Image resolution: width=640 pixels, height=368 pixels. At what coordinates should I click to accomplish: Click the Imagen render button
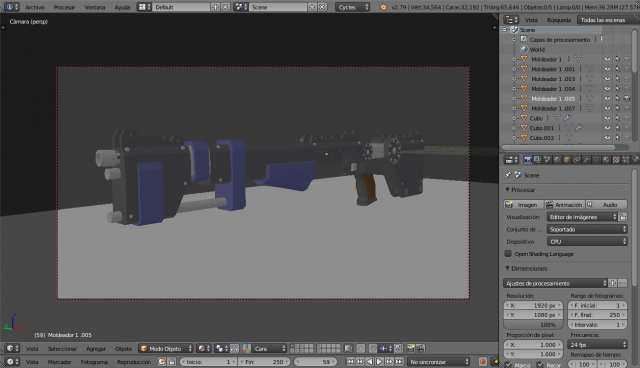pos(524,204)
